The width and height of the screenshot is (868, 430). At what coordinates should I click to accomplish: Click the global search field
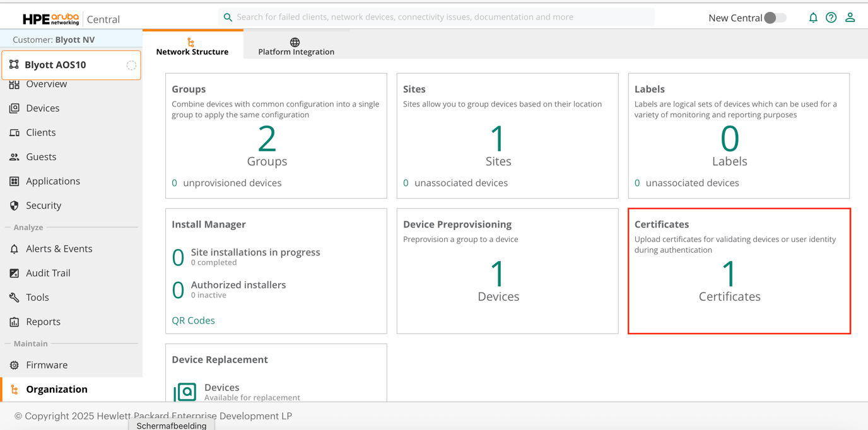437,17
